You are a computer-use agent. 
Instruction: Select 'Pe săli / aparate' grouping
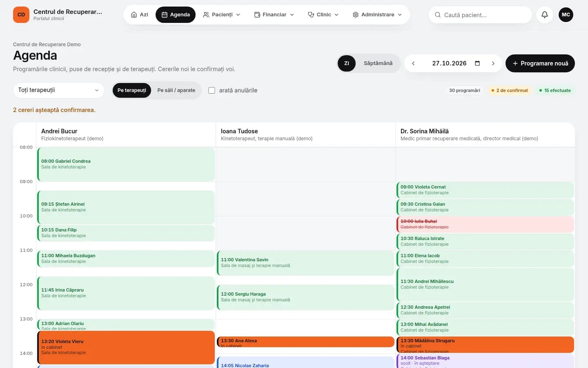[x=176, y=90]
